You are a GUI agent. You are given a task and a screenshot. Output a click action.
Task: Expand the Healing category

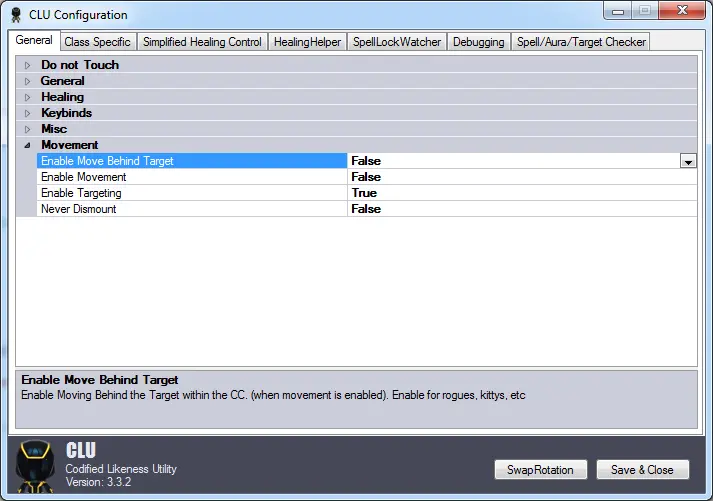click(x=28, y=97)
